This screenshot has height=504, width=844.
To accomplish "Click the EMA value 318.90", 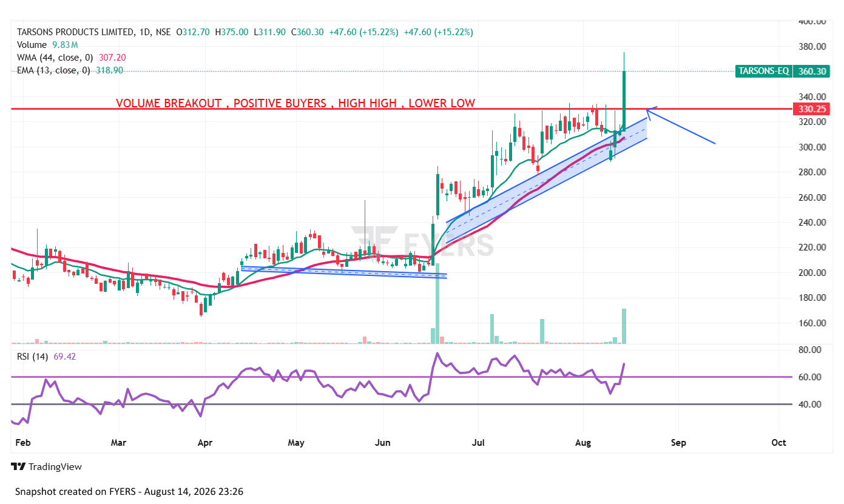I will 110,70.
